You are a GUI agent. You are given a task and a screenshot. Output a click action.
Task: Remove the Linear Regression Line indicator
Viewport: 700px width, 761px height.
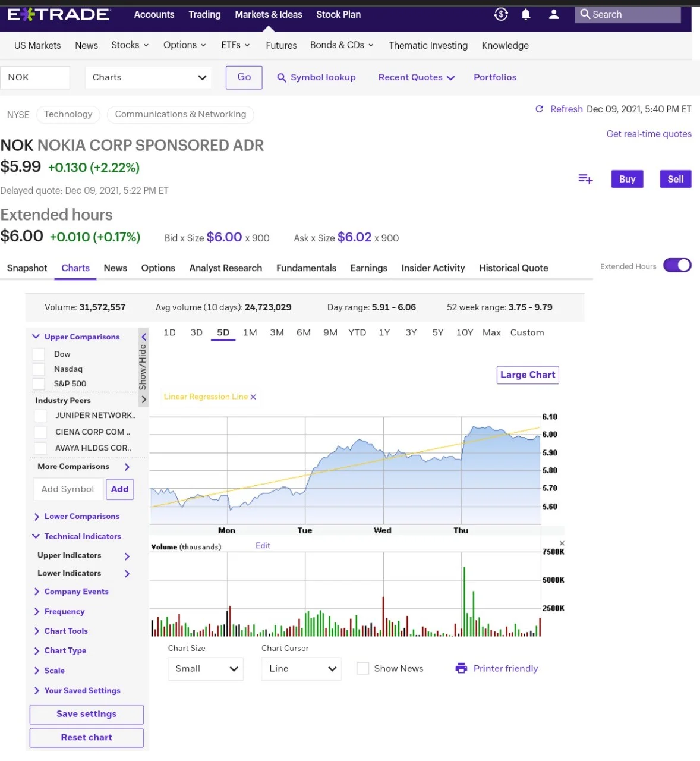tap(253, 397)
